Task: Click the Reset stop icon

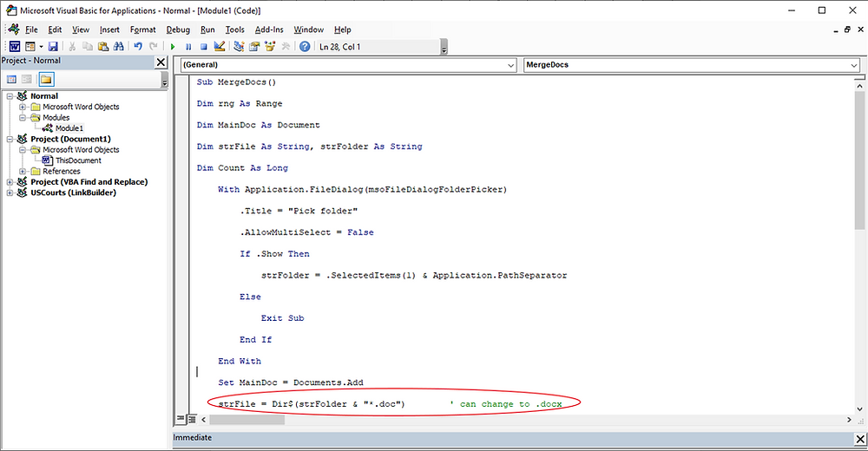Action: (204, 47)
